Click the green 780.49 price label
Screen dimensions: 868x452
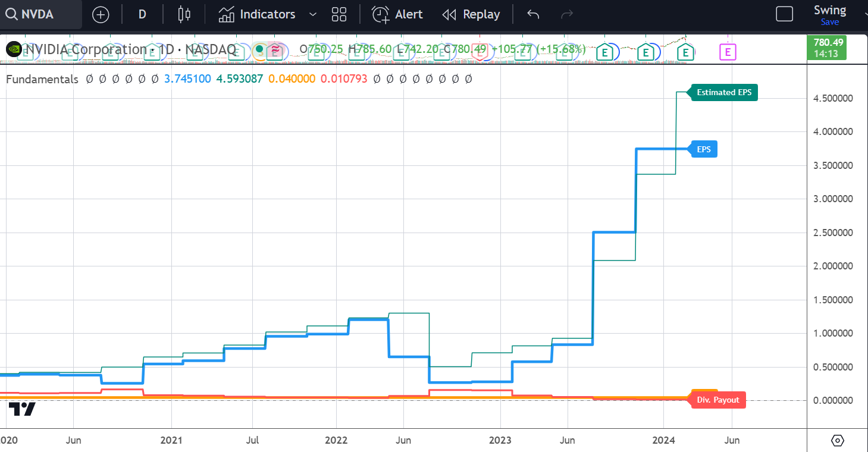826,48
